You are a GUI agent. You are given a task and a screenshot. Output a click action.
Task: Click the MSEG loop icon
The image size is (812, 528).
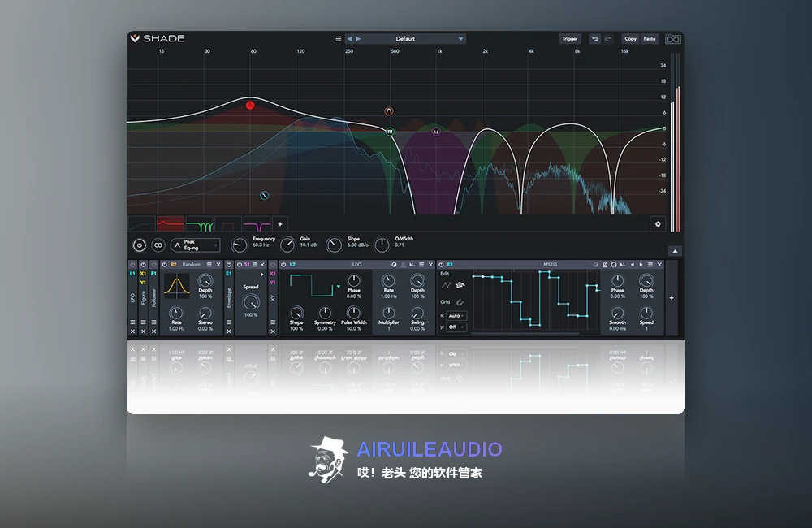[x=614, y=265]
